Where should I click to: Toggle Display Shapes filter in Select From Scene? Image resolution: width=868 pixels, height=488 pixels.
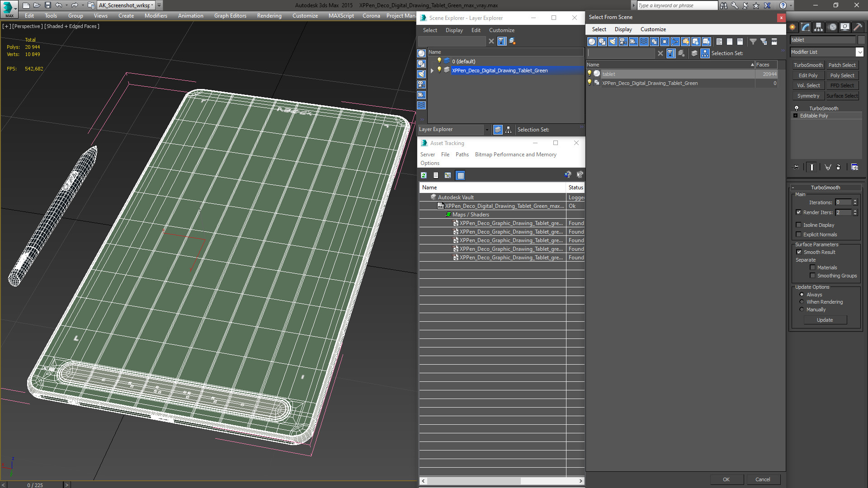tap(602, 42)
